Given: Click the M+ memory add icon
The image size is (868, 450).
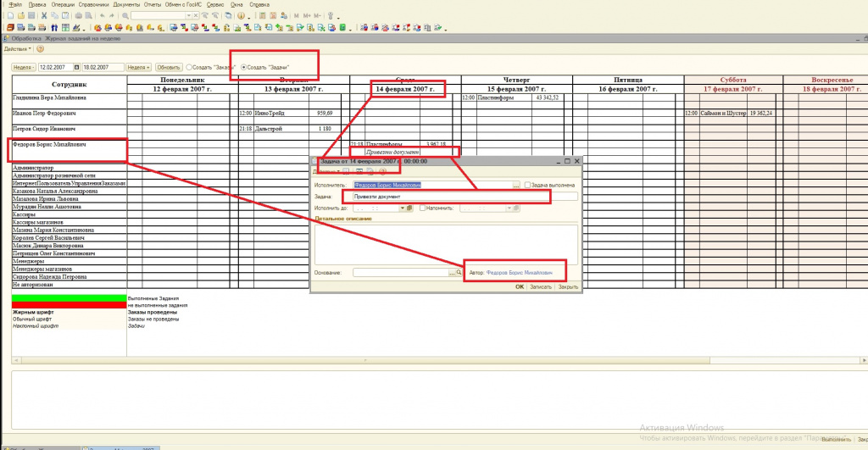Looking at the screenshot, I should click(307, 15).
